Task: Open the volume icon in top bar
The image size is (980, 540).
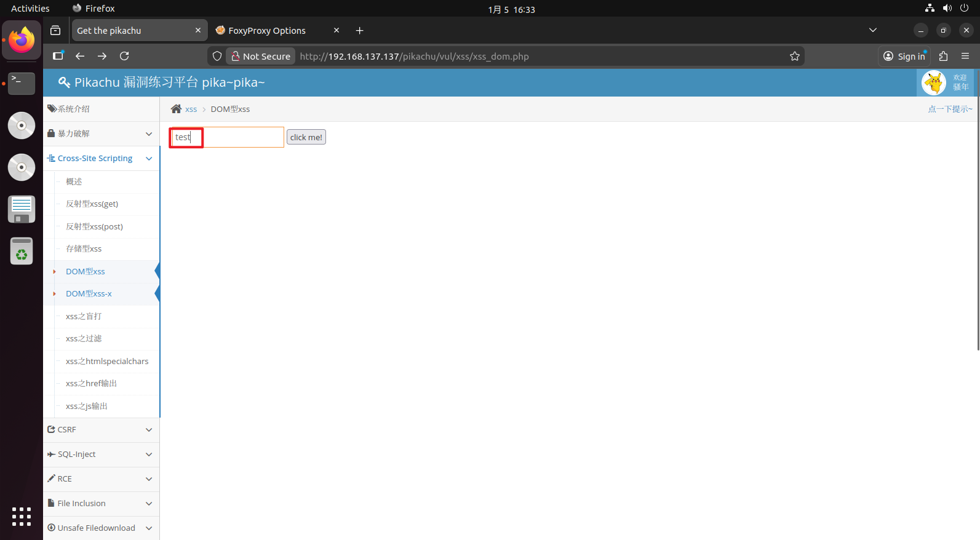Action: coord(947,8)
